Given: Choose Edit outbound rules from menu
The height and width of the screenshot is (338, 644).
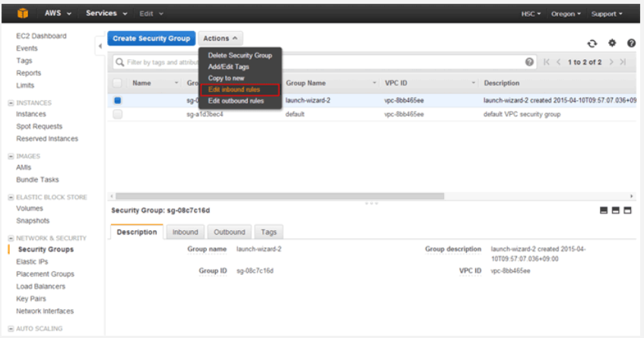Looking at the screenshot, I should pos(236,101).
